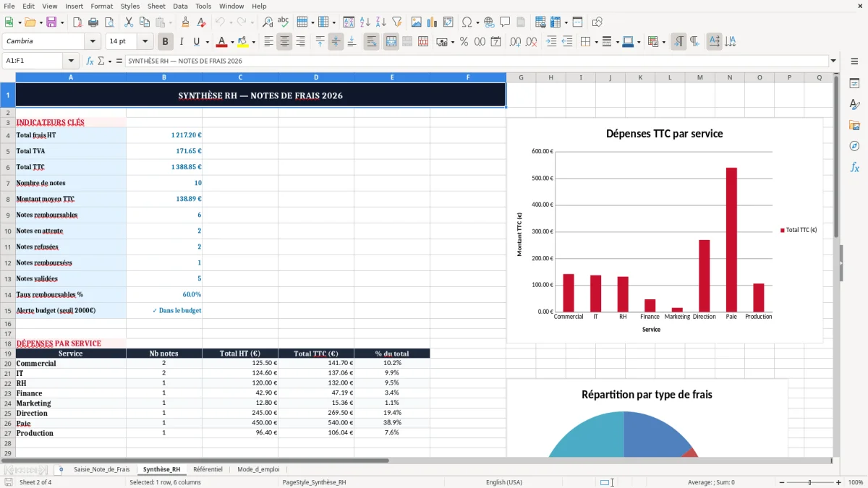Click the Save document icon

[x=51, y=22]
